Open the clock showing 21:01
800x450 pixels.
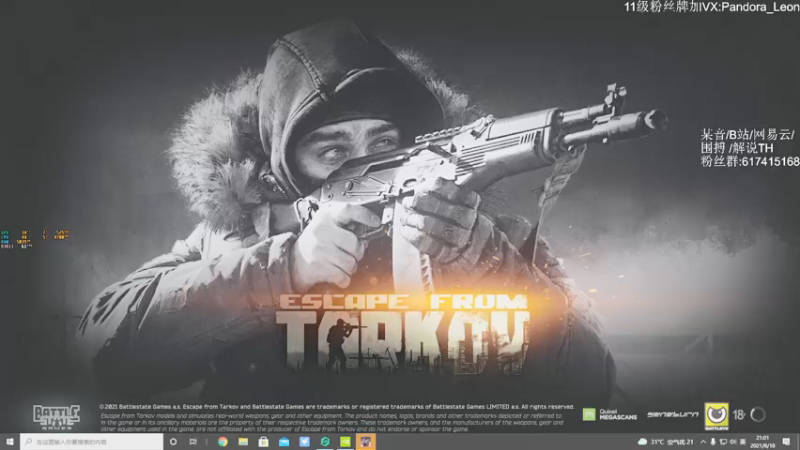click(762, 442)
